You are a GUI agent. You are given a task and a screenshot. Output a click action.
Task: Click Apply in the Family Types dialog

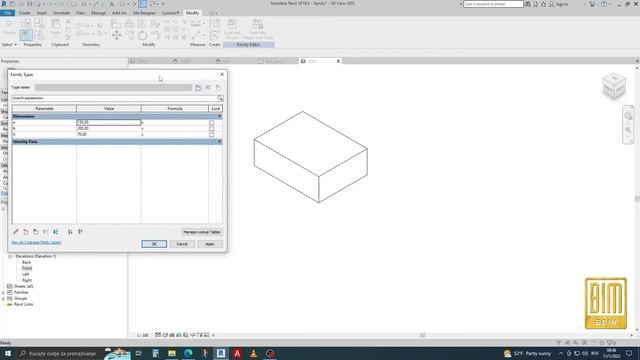[210, 244]
